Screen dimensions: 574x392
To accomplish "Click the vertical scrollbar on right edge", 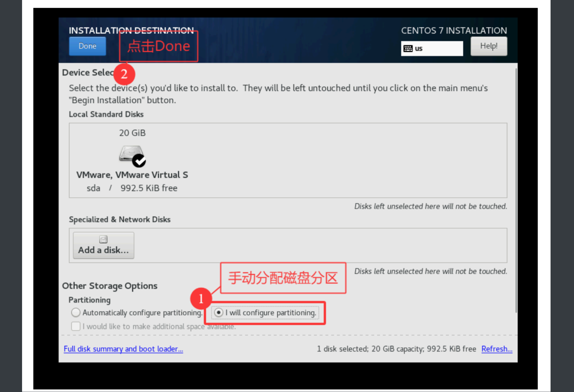I will (516, 190).
